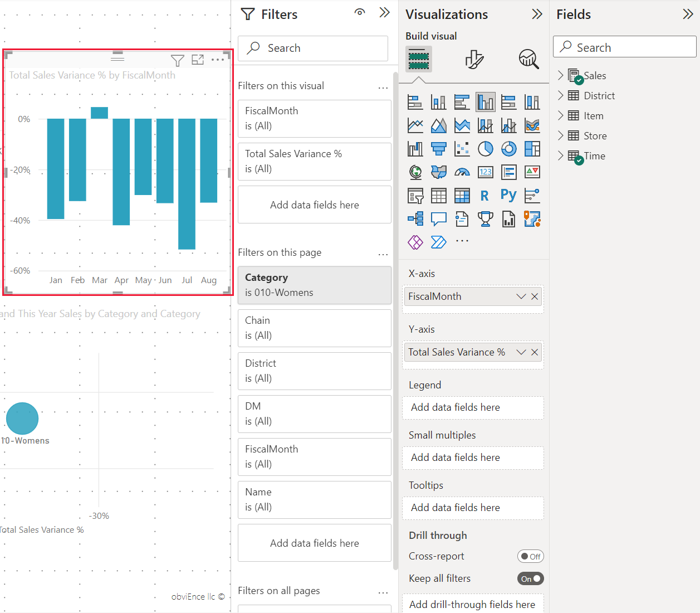Choose the 100% stacked column chart visual
The image size is (700, 613).
pyautogui.click(x=532, y=102)
